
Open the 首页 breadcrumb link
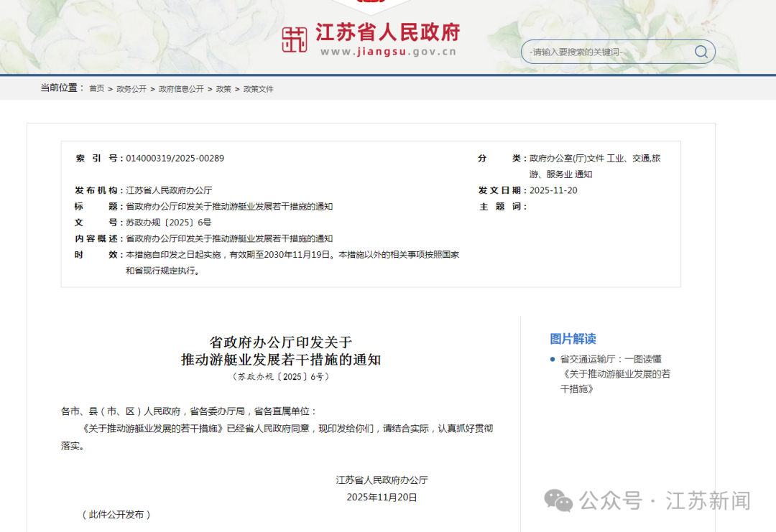[98, 88]
